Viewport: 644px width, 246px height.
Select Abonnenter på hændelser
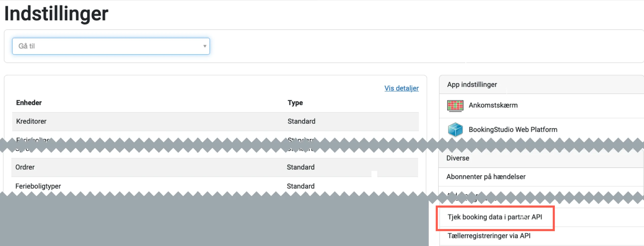click(x=486, y=176)
